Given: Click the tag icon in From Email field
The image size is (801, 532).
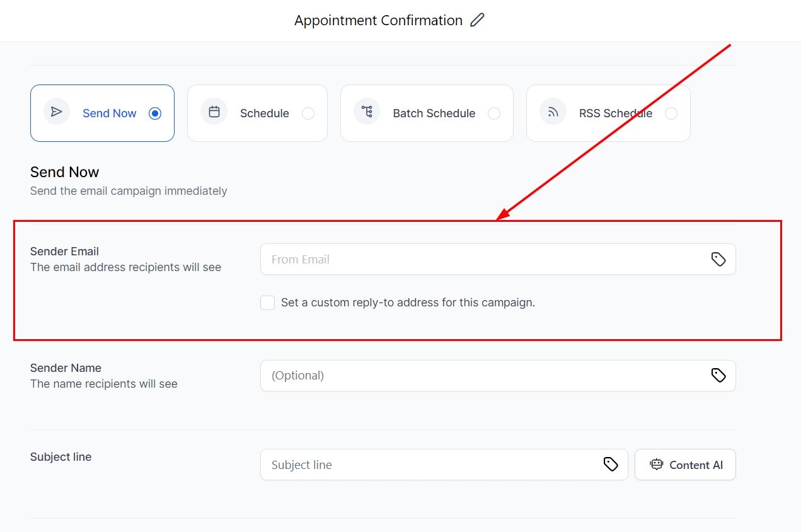Looking at the screenshot, I should click(718, 259).
